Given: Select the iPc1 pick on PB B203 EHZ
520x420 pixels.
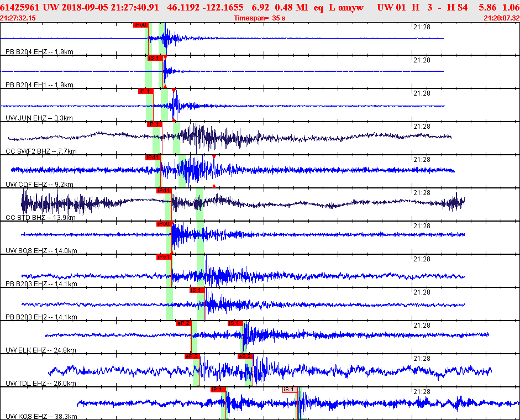Looking at the screenshot, I should (x=164, y=257).
